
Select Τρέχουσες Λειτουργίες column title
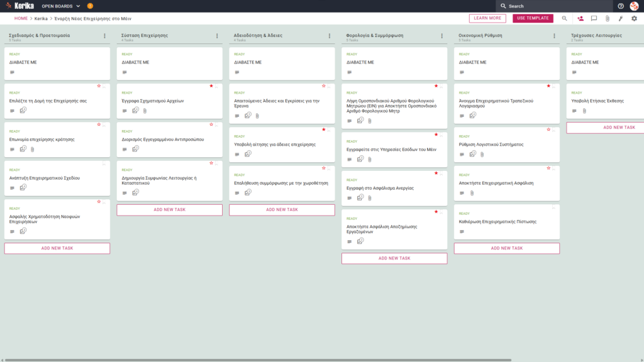(x=596, y=35)
